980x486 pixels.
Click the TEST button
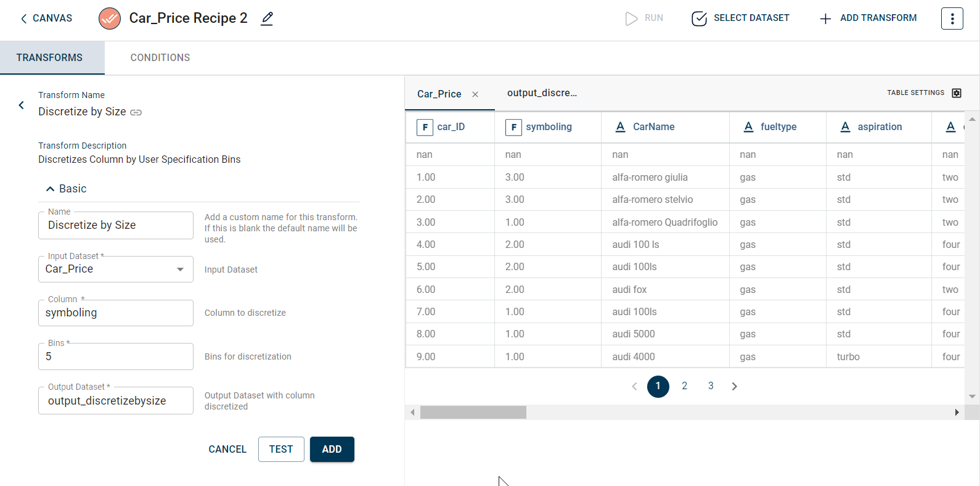coord(281,450)
